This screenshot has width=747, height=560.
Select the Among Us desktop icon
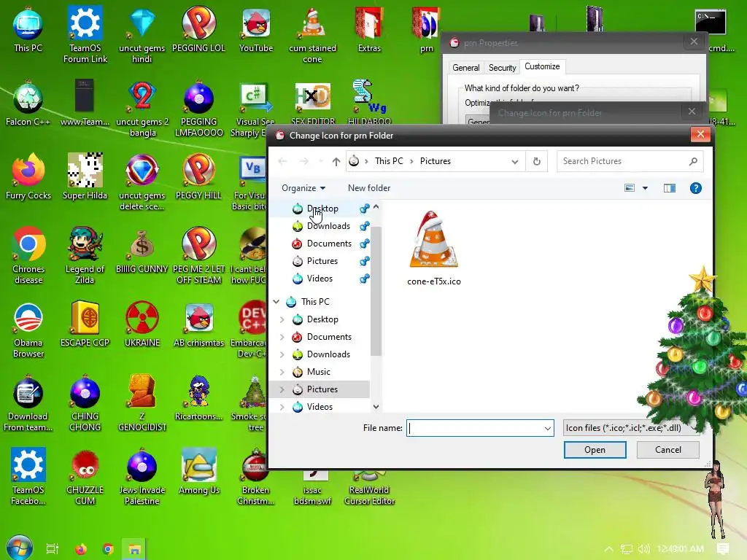pos(198,472)
